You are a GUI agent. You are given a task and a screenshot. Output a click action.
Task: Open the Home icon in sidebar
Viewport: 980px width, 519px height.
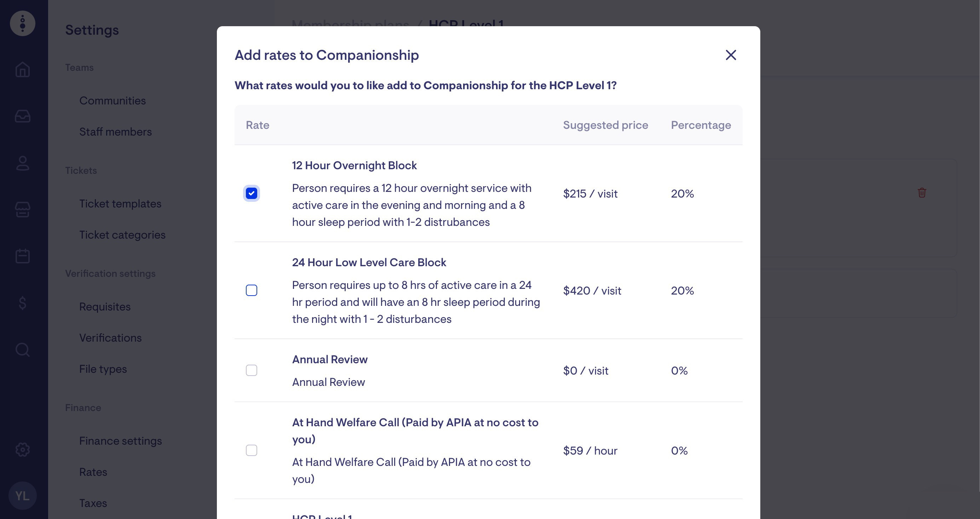pos(22,70)
